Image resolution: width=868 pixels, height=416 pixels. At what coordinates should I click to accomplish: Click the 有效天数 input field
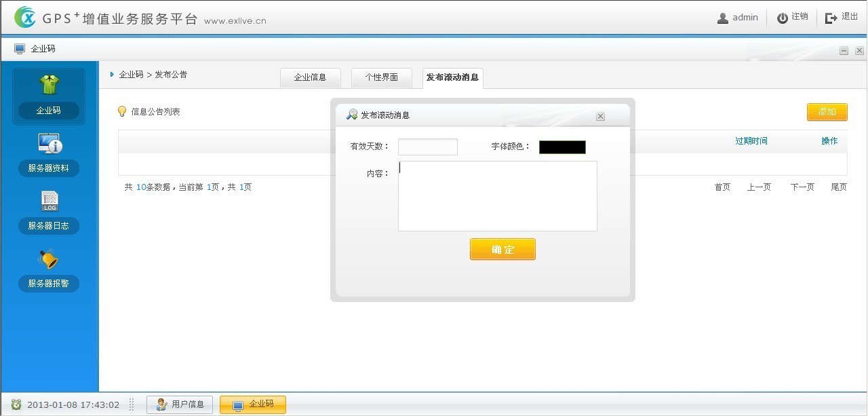click(427, 147)
